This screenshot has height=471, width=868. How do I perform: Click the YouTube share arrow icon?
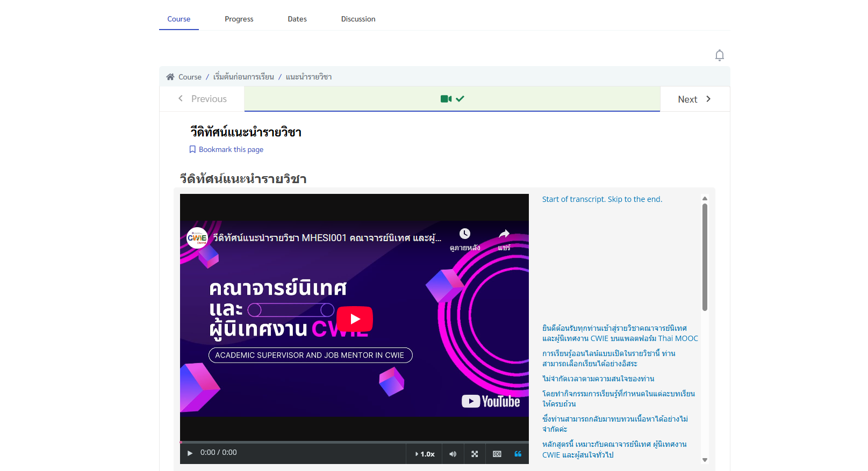point(504,234)
